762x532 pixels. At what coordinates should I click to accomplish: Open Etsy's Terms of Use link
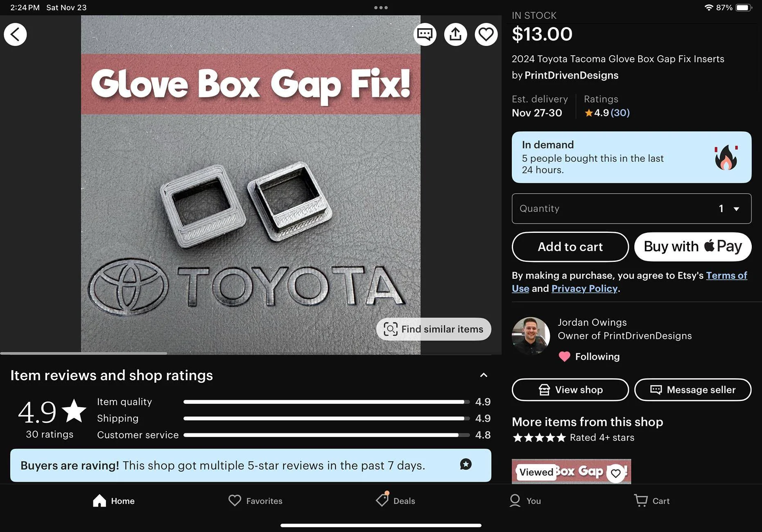click(x=726, y=275)
